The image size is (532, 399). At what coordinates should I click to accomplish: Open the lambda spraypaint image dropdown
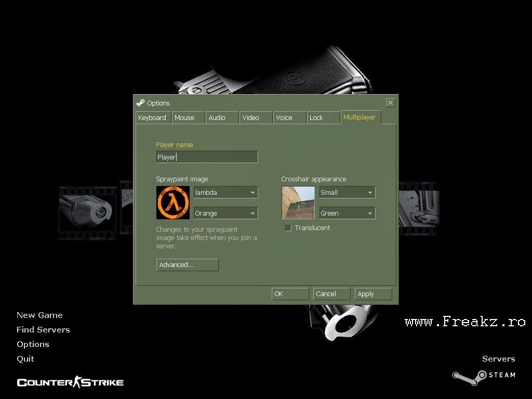(225, 192)
